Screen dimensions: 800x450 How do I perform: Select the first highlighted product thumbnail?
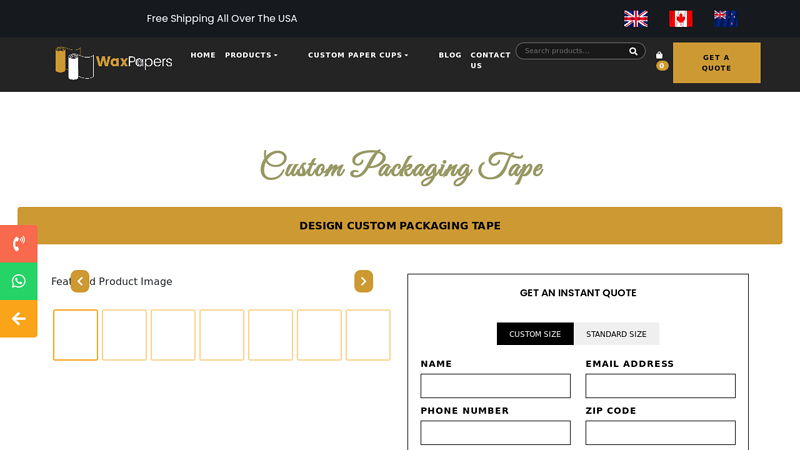point(76,335)
